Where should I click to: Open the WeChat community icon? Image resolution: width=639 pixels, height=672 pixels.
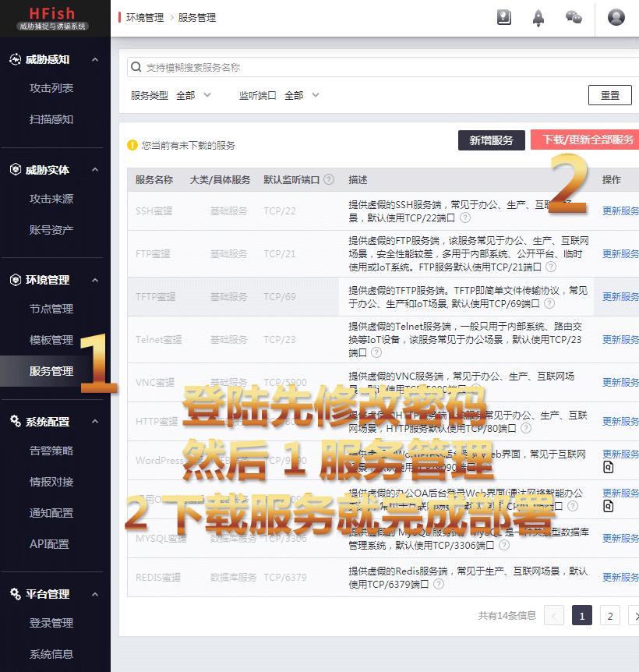coord(574,18)
